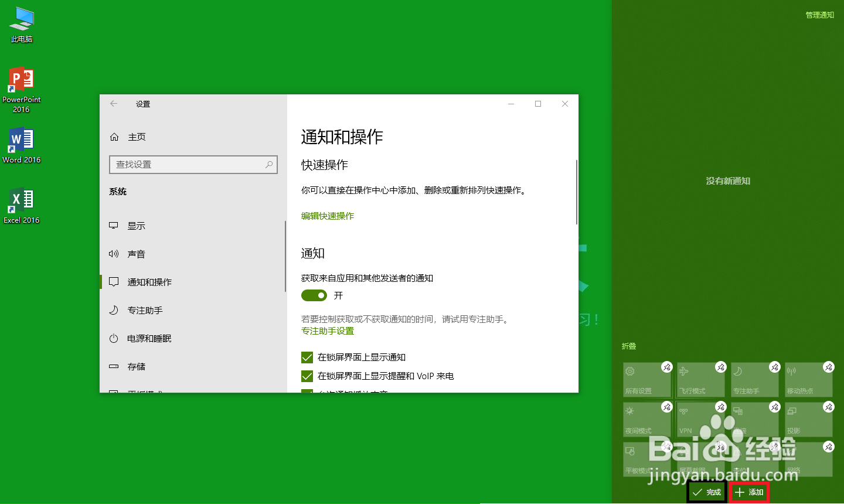Click the 添加 add button

point(749,492)
